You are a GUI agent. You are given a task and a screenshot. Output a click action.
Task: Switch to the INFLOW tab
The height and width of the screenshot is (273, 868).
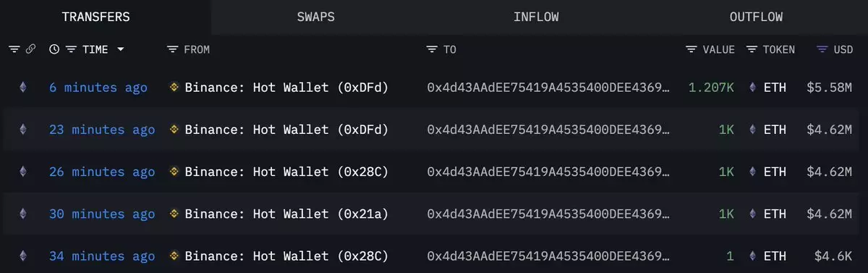[536, 17]
